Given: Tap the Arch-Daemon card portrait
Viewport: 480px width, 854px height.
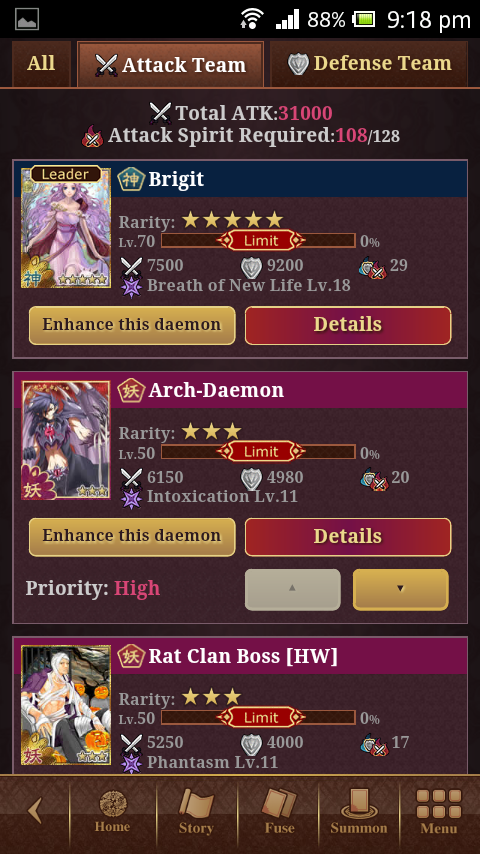Looking at the screenshot, I should pyautogui.click(x=66, y=440).
